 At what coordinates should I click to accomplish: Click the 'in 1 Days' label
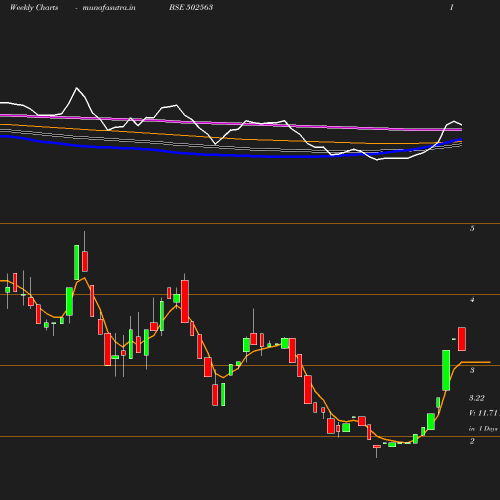[x=483, y=429]
